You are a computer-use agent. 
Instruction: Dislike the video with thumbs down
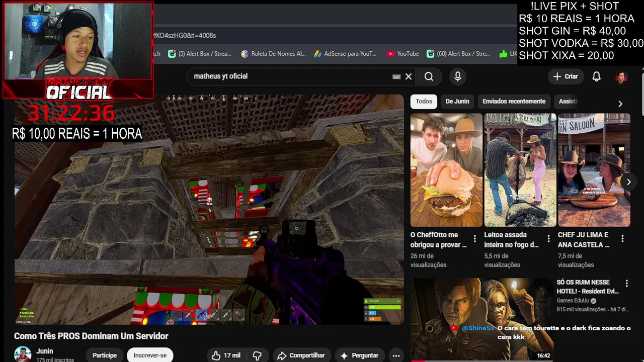(x=257, y=355)
